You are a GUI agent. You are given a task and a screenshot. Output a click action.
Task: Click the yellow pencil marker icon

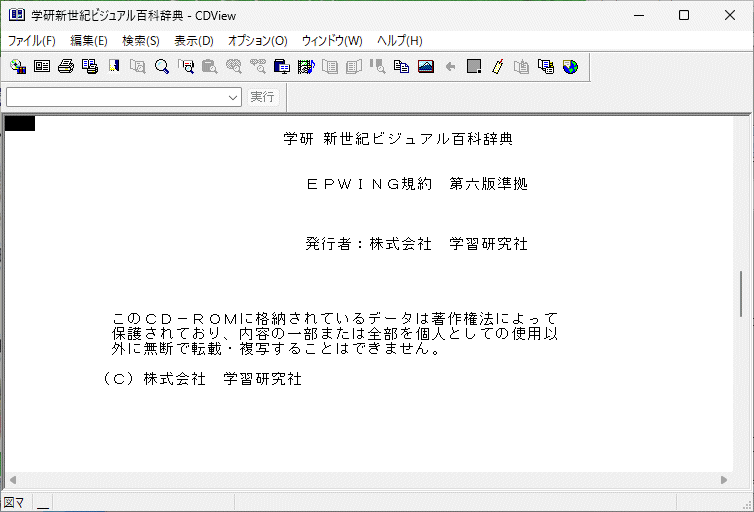[x=498, y=66]
